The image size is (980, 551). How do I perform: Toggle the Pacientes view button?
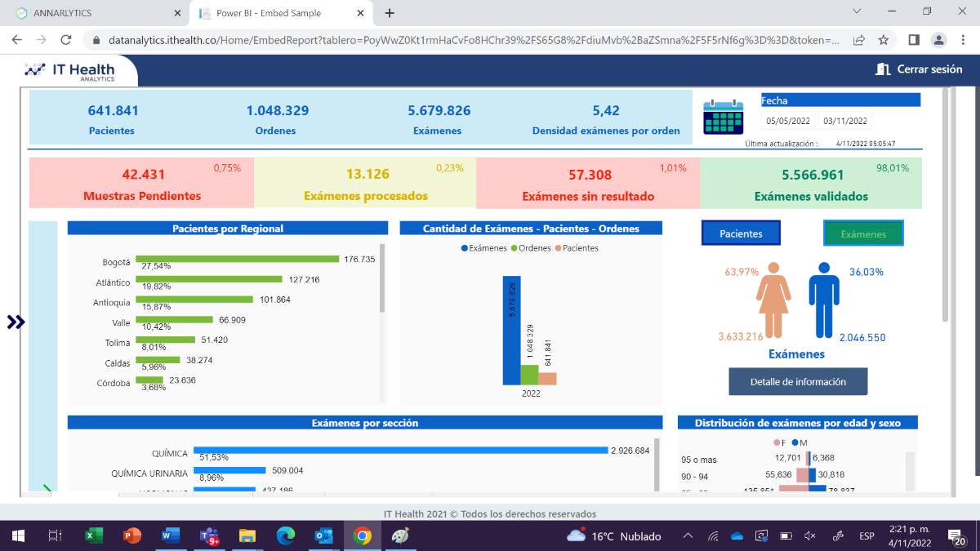pos(741,233)
